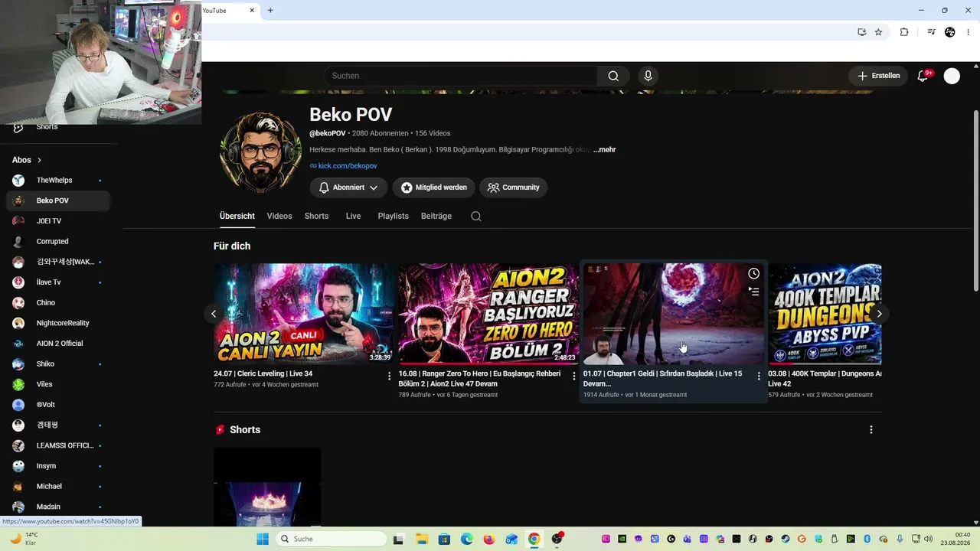The width and height of the screenshot is (980, 551).
Task: Open AION 2 Official channel in sidebar
Action: click(58, 344)
